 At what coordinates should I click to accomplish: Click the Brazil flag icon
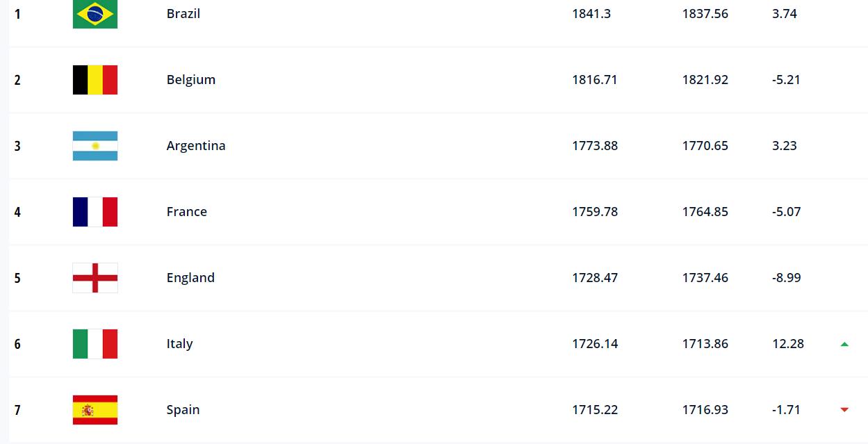point(95,14)
